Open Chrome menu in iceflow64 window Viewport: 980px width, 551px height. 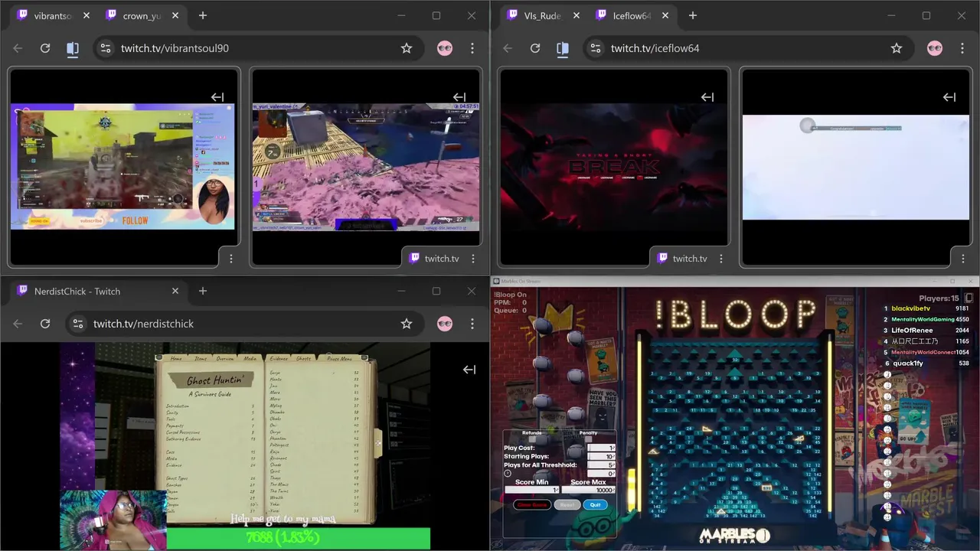[962, 48]
